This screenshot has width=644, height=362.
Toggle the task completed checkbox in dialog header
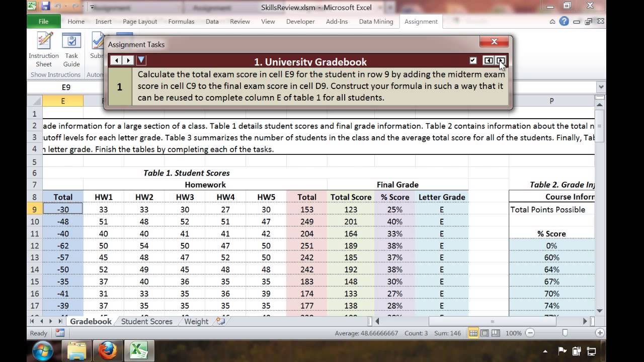473,60
